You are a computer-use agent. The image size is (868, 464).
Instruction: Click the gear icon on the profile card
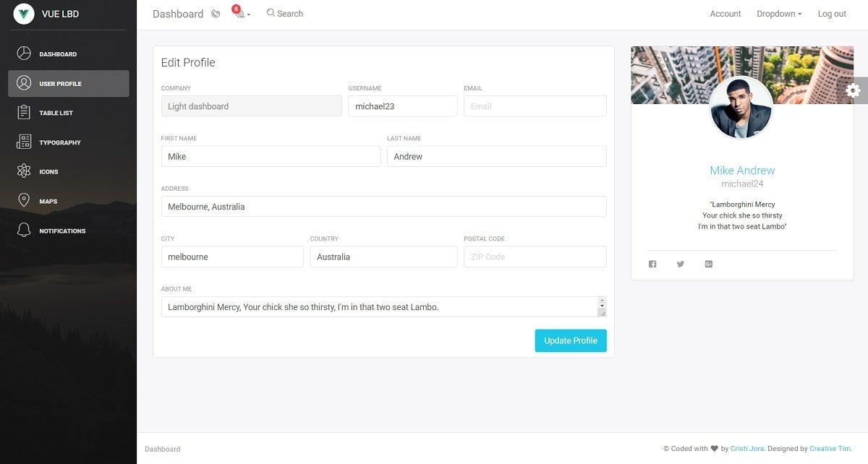(853, 90)
